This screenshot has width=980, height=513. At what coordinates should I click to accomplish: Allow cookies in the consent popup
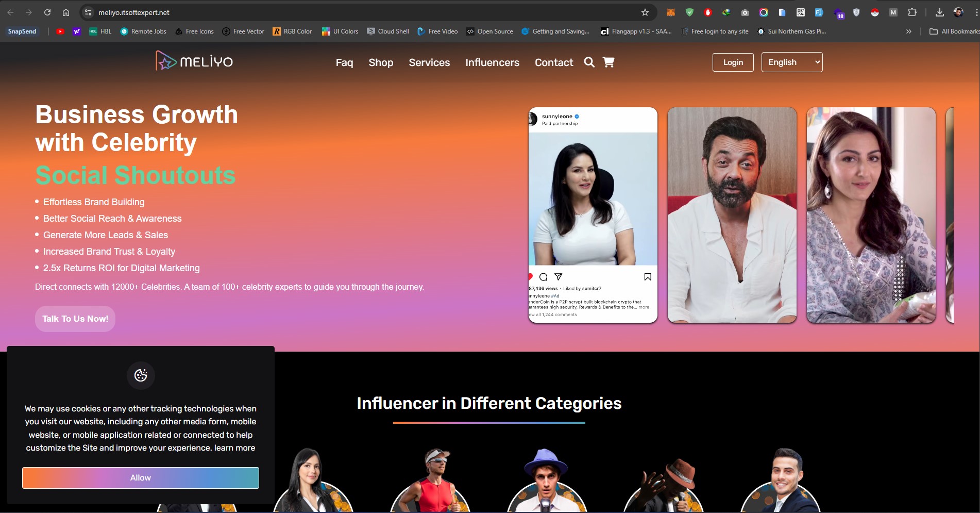pos(140,478)
